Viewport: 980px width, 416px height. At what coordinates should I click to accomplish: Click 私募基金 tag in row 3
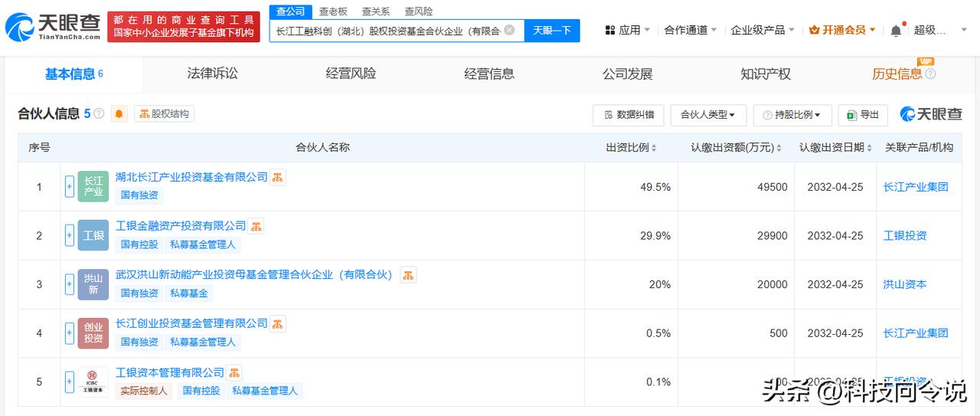click(189, 293)
